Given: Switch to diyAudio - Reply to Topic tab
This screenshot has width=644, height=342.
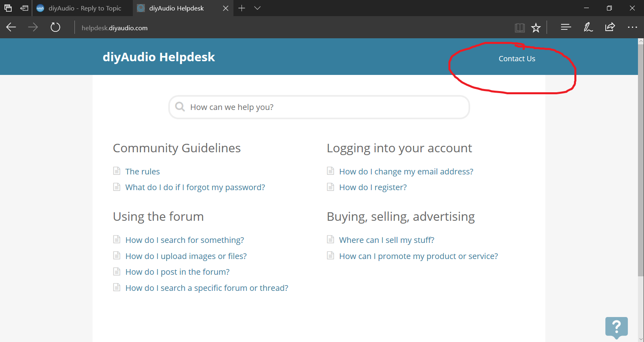Looking at the screenshot, I should (x=83, y=8).
